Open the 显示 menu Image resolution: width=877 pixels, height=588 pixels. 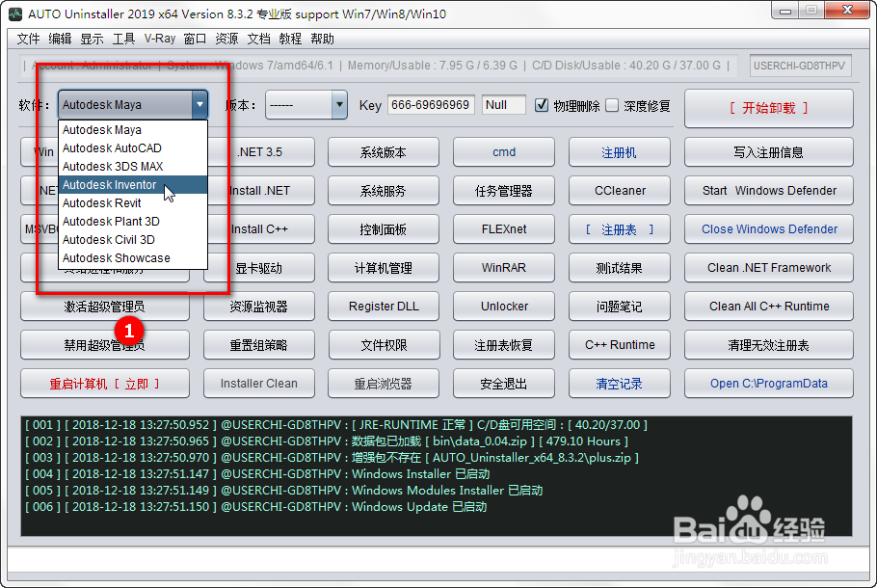click(92, 39)
